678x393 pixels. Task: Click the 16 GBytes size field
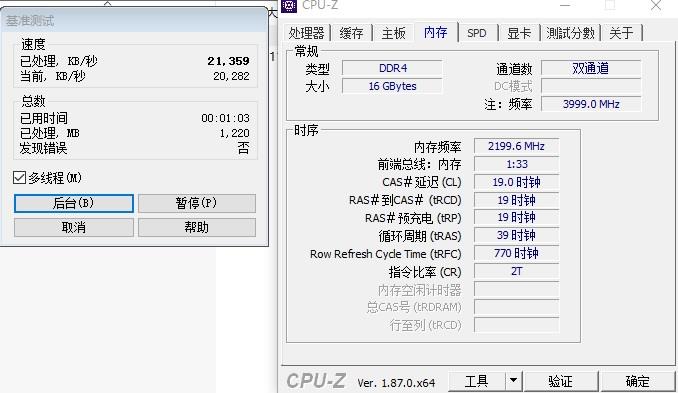tap(392, 86)
